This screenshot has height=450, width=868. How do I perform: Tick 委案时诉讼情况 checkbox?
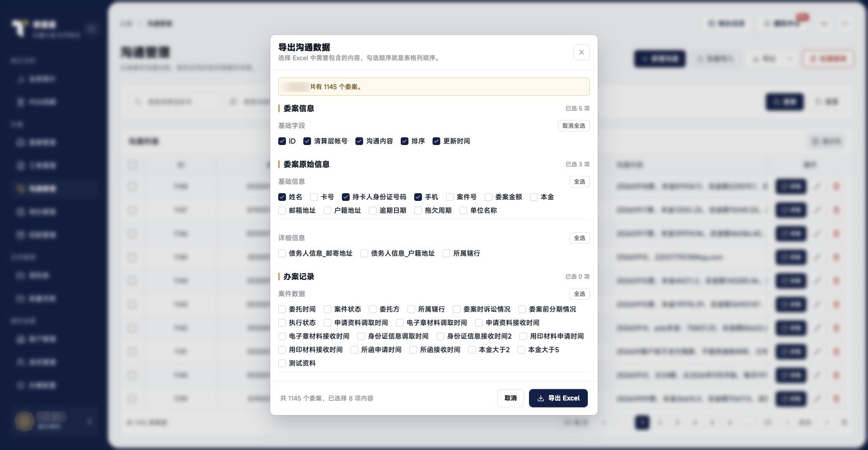coord(457,309)
